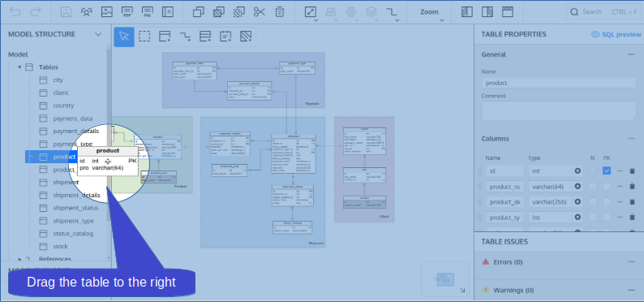Enable nullable checkbox for id column
The height and width of the screenshot is (302, 644).
tap(593, 170)
